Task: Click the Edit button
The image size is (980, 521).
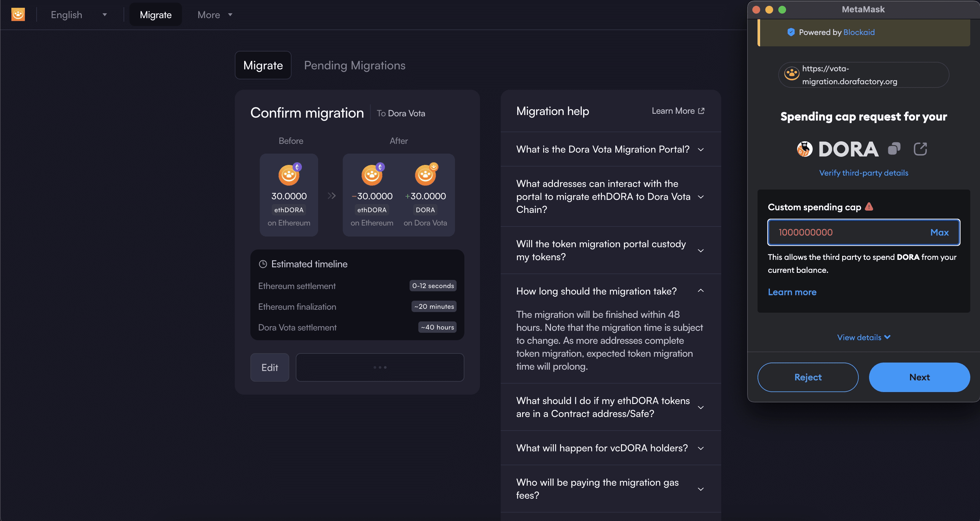Action: pos(270,367)
